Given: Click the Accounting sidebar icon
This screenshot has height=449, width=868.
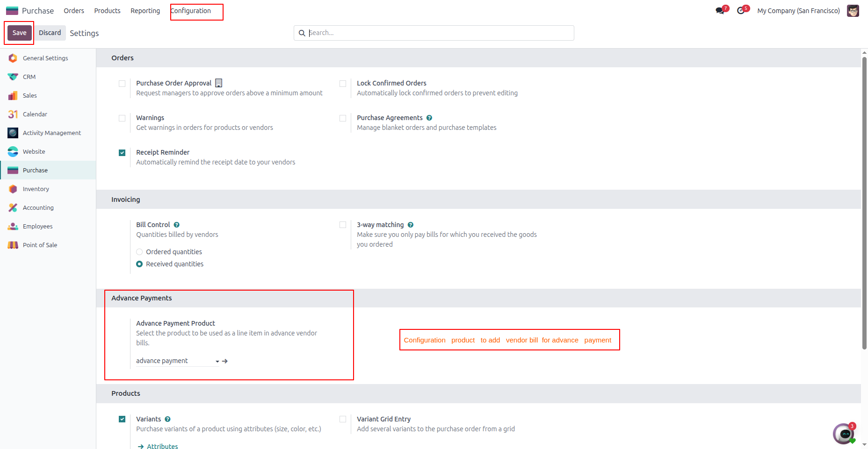Looking at the screenshot, I should click(x=13, y=207).
